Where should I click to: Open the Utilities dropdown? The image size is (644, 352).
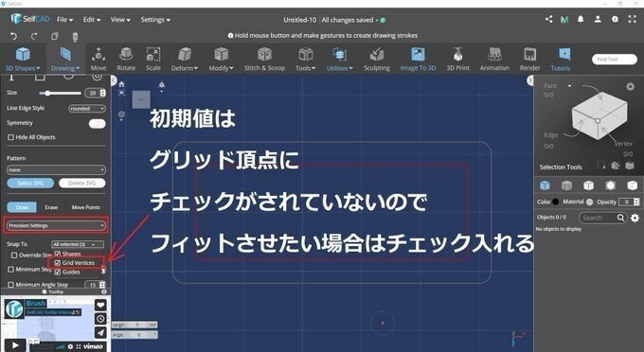[x=340, y=59]
